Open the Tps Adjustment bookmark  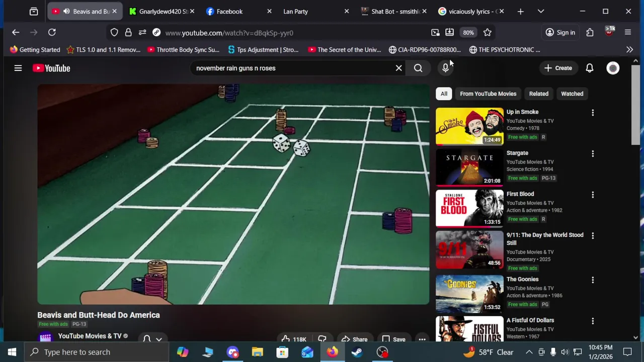click(263, 50)
